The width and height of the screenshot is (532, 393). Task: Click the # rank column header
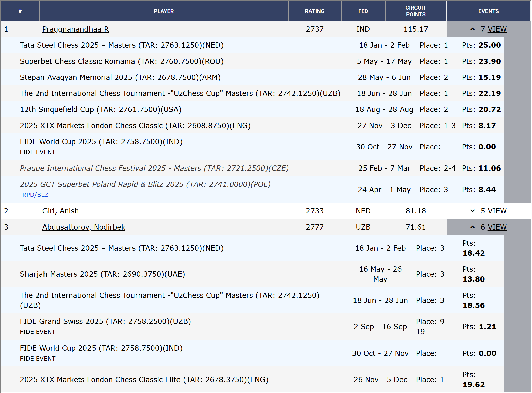[20, 11]
